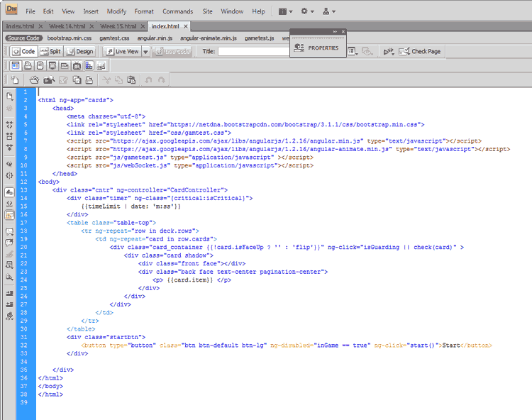Click the Collapse Full Tag icon
Viewport: 532px width, 420px height.
(9, 124)
